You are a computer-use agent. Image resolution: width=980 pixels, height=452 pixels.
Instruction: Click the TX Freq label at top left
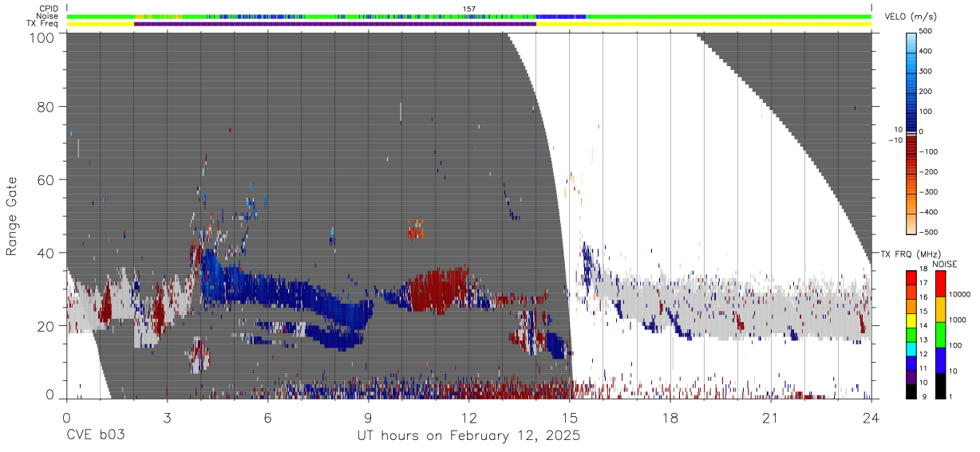pos(42,23)
